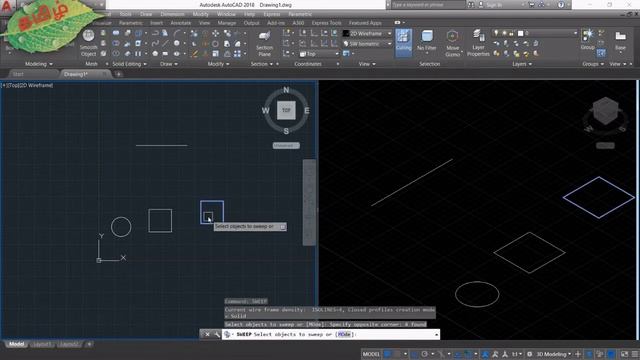Toggle polar tracking in status bar

tap(424, 354)
